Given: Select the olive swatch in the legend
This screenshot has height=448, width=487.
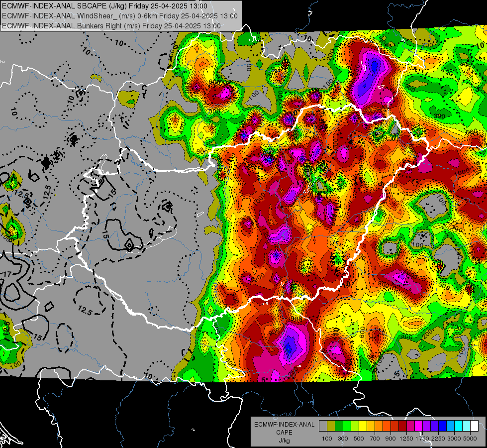Looking at the screenshot, I should pyautogui.click(x=331, y=426).
